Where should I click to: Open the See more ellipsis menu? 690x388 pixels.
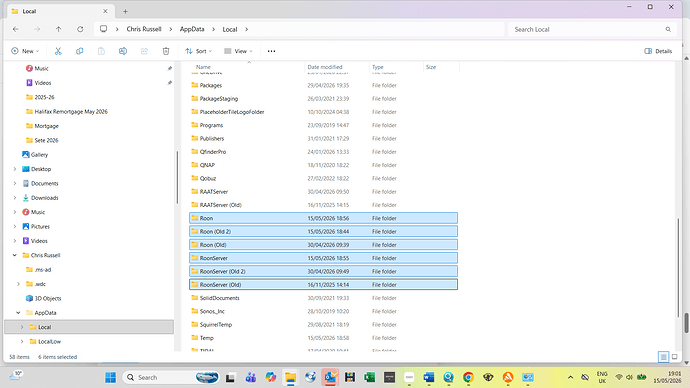coord(272,51)
